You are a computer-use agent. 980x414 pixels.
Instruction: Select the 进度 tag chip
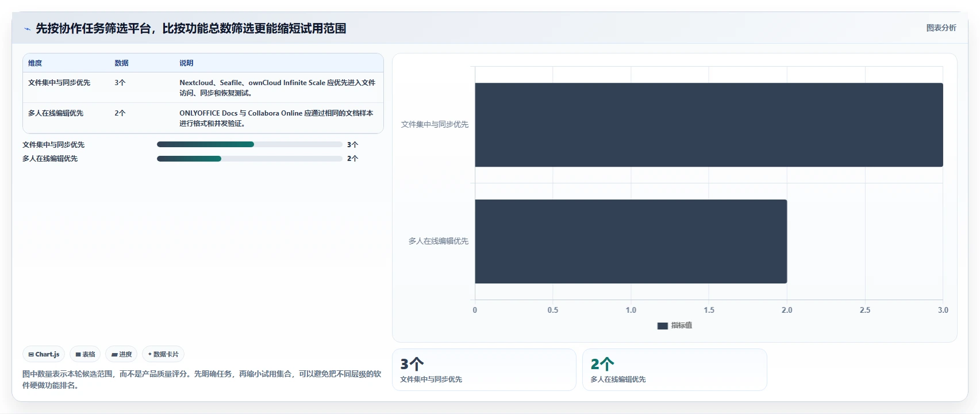pos(121,354)
